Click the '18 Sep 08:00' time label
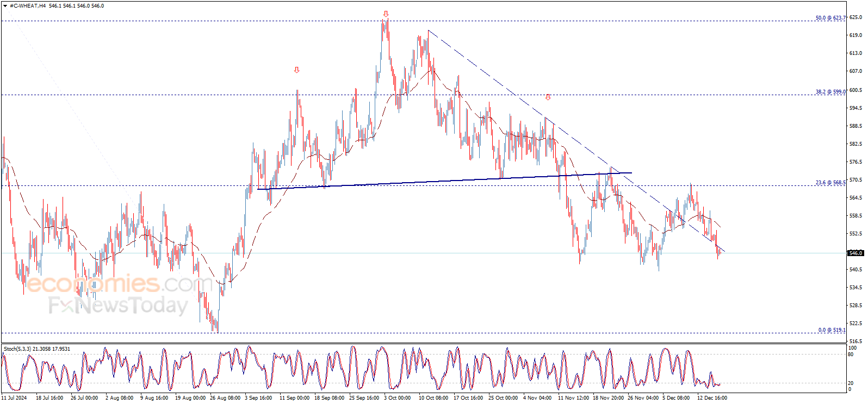The width and height of the screenshot is (868, 404). click(x=329, y=398)
